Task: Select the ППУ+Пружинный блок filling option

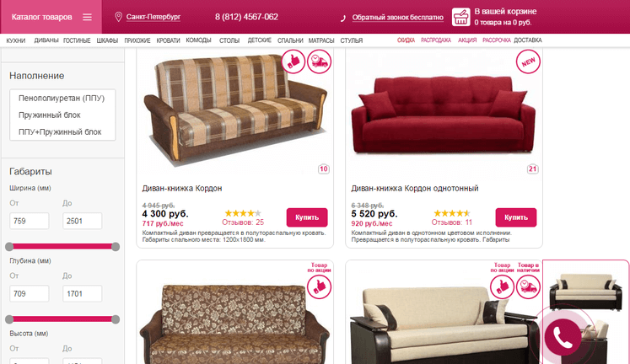Action: click(60, 132)
